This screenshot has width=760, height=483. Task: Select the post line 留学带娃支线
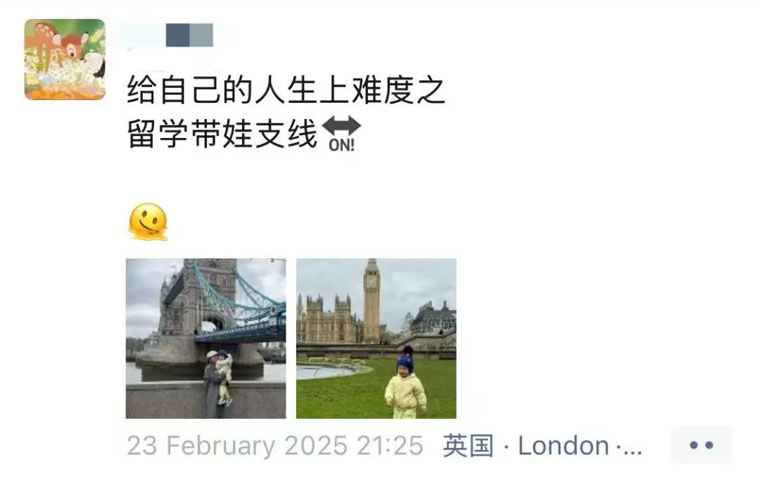(222, 134)
